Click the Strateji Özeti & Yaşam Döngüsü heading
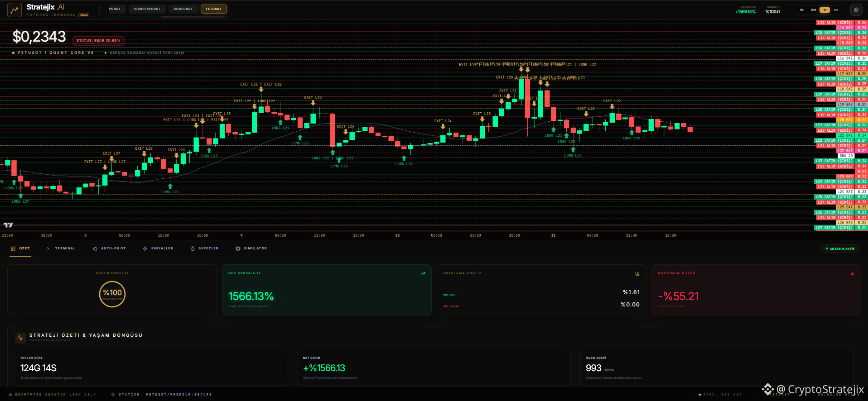This screenshot has width=868, height=401. pos(86,335)
